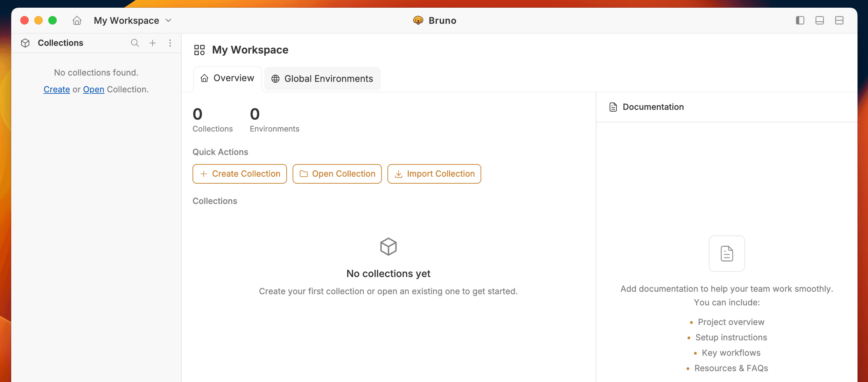Click the Create Collection quick action button

[x=240, y=174]
